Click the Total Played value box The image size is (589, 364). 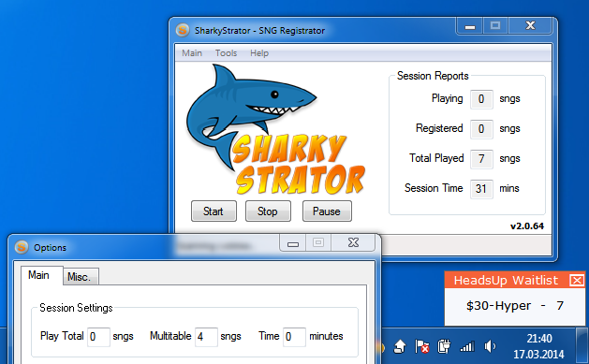pos(481,159)
